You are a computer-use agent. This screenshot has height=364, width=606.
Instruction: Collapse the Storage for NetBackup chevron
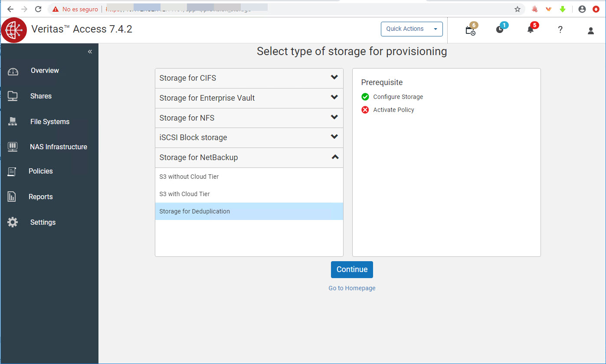334,157
